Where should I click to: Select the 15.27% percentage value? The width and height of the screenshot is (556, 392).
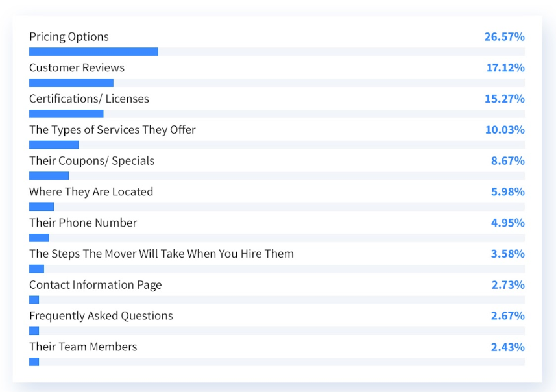coord(505,99)
